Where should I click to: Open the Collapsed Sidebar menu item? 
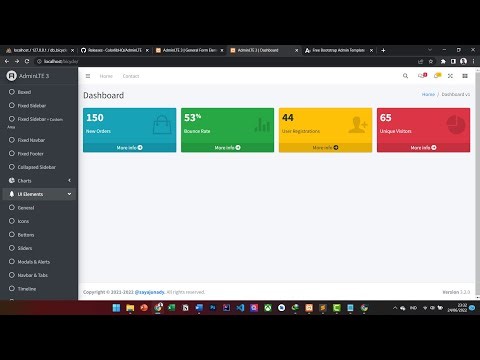tap(40, 167)
